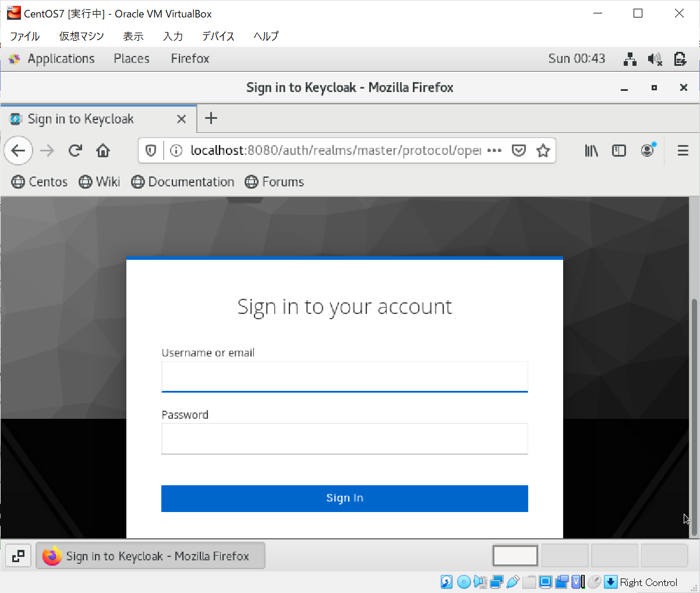Click VirtualBox keyboard capture arrow icon
700x593 pixels.
611,582
